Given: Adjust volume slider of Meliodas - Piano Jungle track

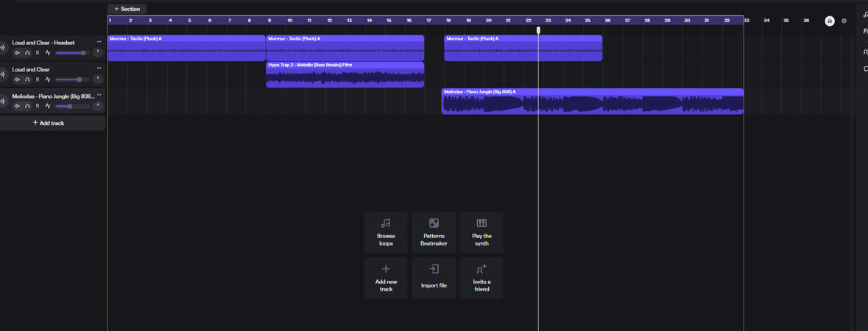Looking at the screenshot, I should point(73,106).
